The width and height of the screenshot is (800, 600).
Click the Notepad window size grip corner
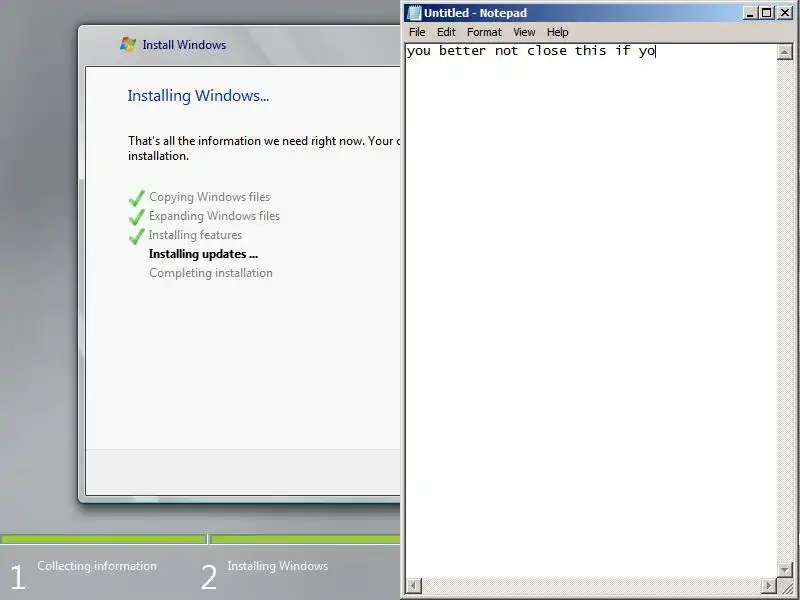tap(785, 586)
